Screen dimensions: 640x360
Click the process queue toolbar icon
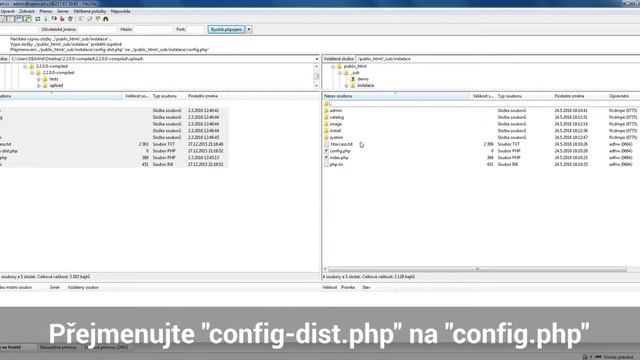point(46,19)
